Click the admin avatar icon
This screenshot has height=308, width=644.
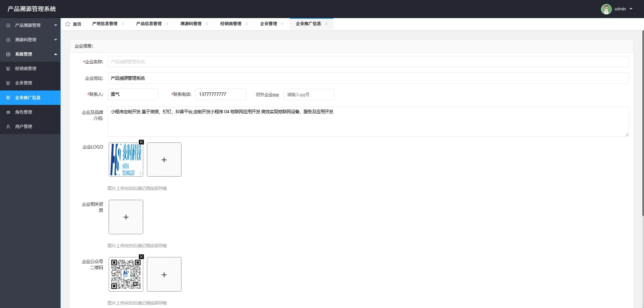[606, 9]
